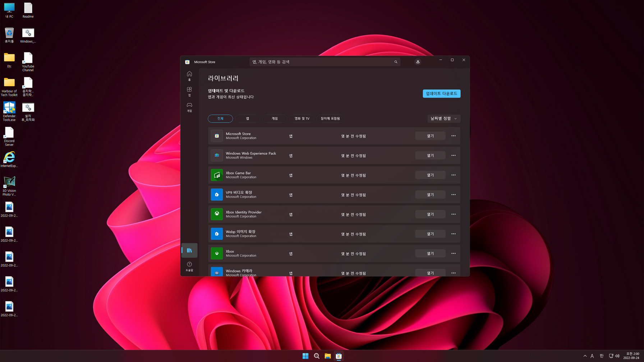Select the 앱 filter tab

click(248, 119)
